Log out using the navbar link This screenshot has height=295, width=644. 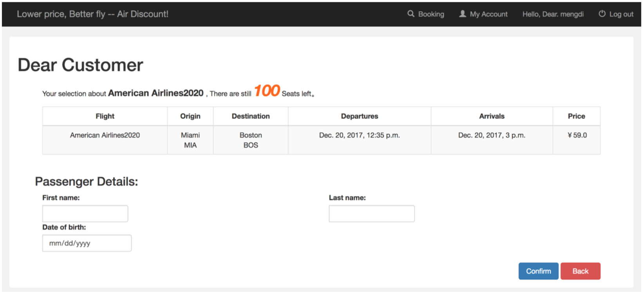pos(616,14)
